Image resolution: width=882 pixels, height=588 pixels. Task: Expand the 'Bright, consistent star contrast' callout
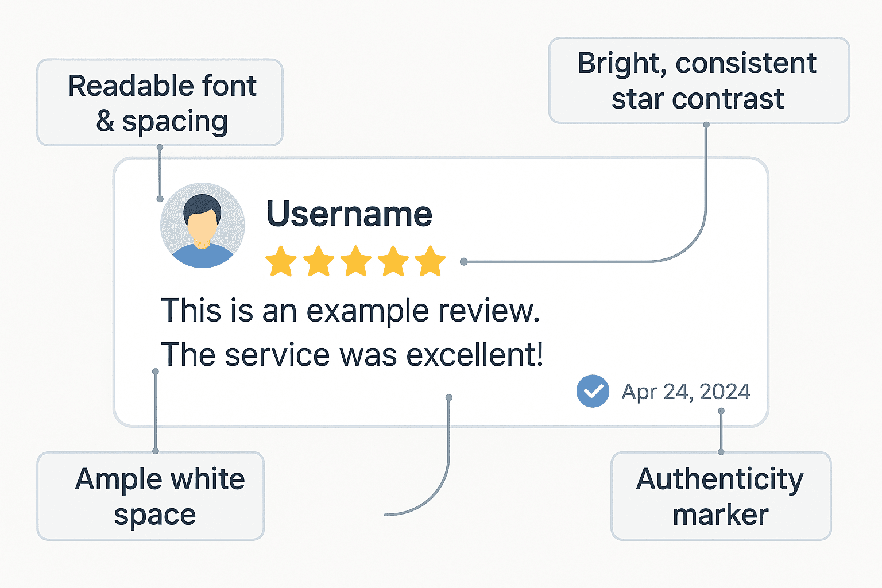(x=698, y=80)
